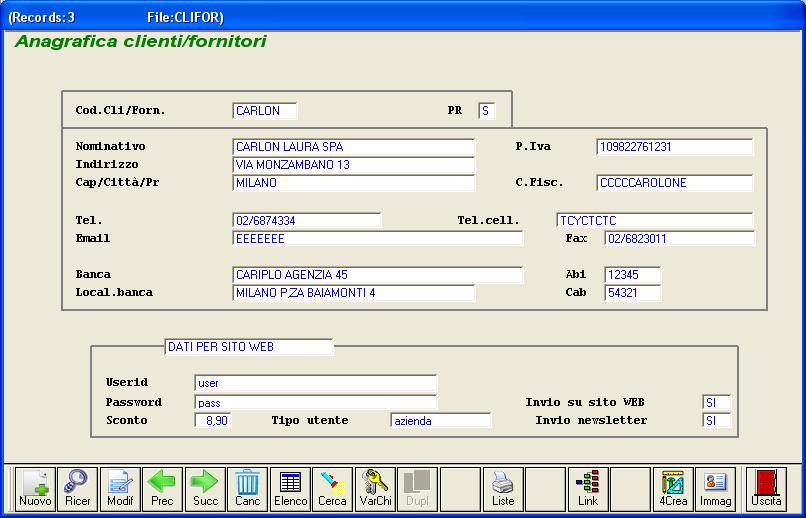
Task: Select the Email field EEEEEEE
Action: point(377,239)
